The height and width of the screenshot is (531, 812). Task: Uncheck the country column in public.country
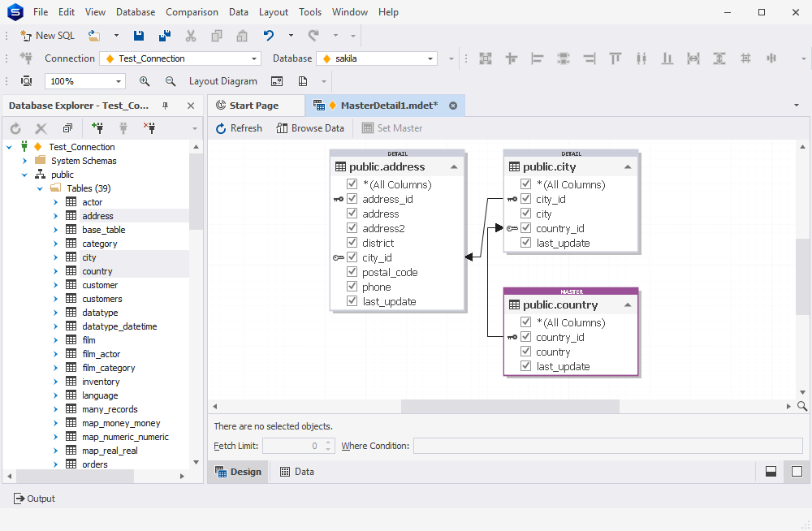(525, 352)
